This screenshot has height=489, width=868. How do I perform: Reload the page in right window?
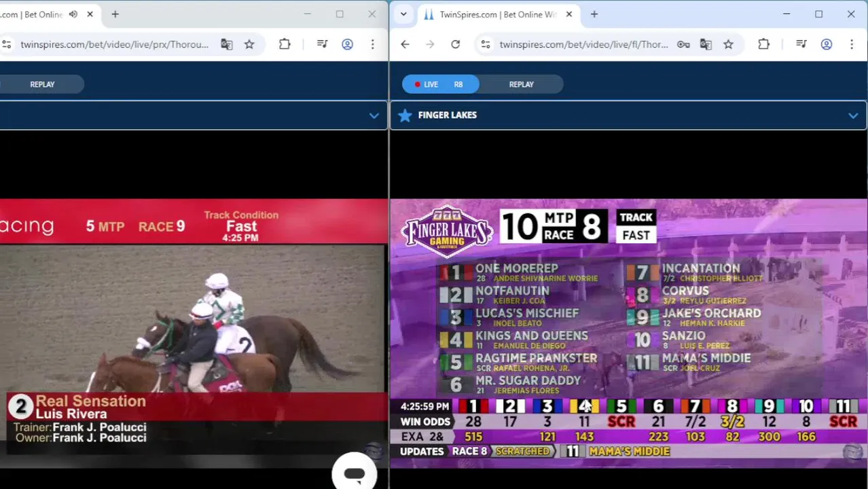coord(455,44)
